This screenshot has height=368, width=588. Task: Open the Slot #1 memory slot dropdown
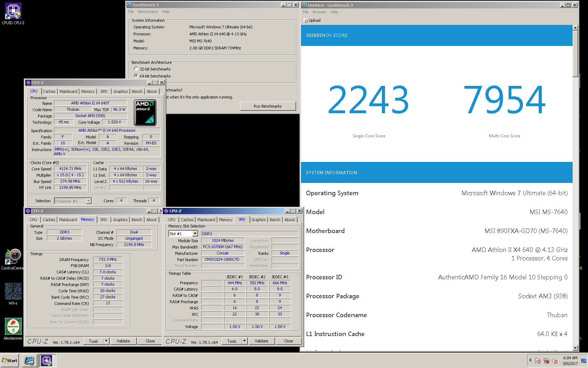click(195, 234)
